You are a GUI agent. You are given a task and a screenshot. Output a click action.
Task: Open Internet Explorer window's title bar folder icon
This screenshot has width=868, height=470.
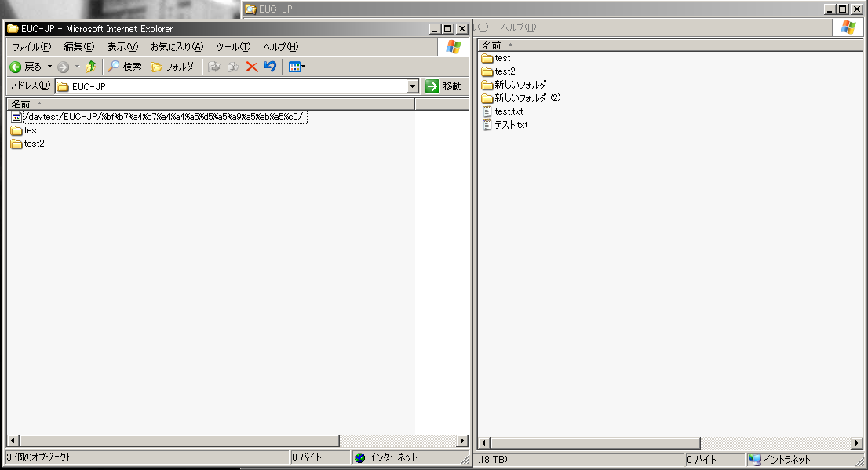pos(13,29)
